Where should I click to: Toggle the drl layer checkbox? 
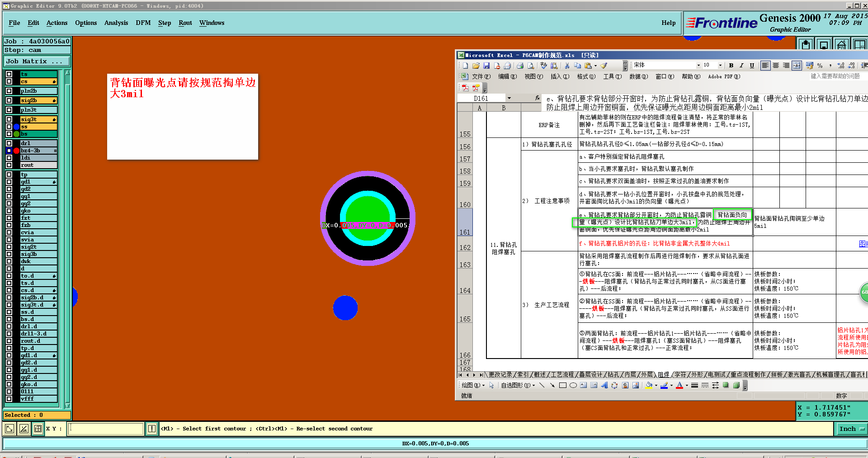pos(9,143)
